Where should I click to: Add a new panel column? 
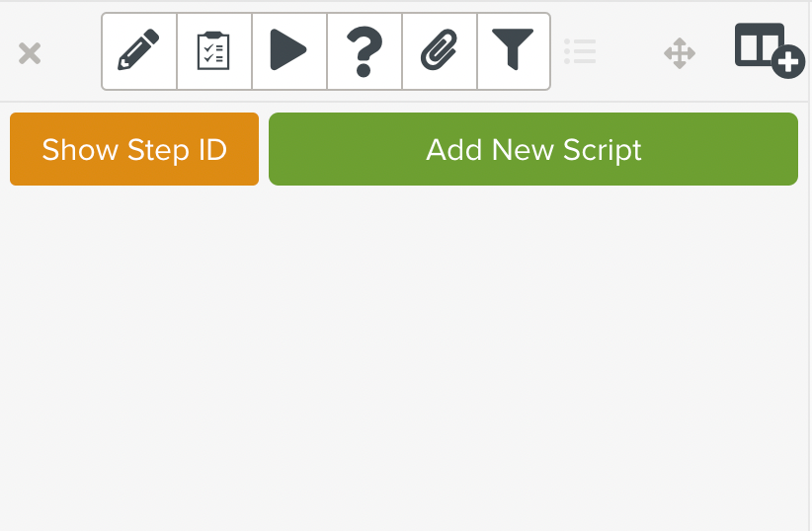769,50
